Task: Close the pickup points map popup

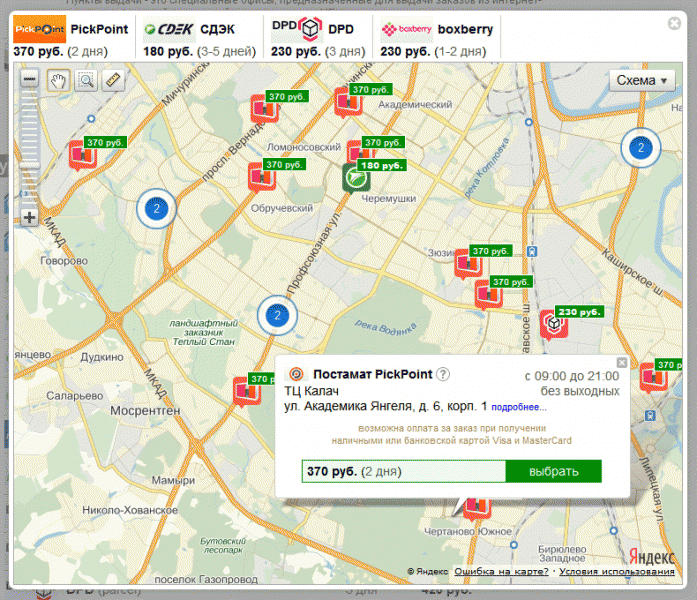Action: click(x=674, y=23)
